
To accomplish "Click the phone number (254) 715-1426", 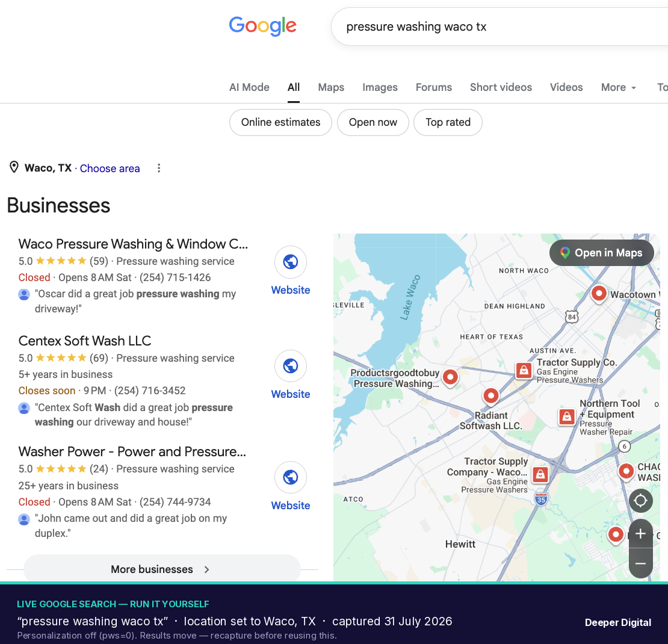I will click(x=175, y=277).
